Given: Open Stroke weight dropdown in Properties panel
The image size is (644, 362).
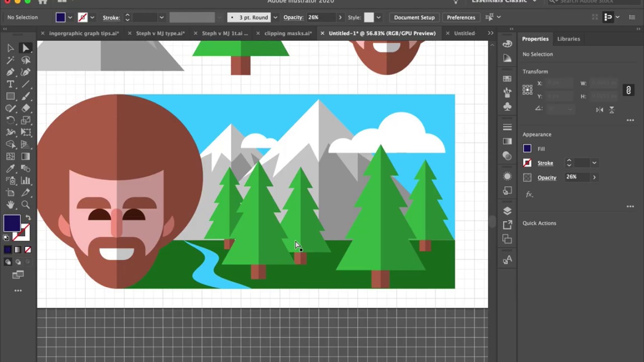Looking at the screenshot, I should point(594,163).
